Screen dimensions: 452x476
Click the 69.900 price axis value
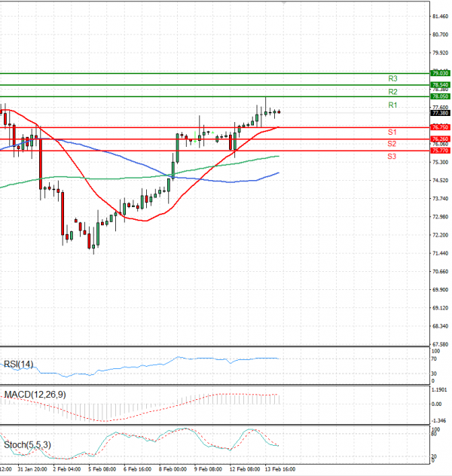[x=440, y=290]
